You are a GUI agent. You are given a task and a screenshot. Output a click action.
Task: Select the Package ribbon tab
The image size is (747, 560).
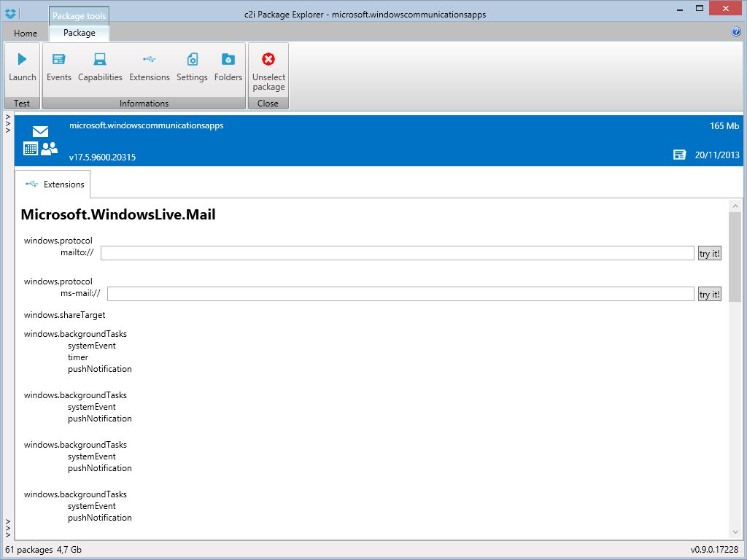pyautogui.click(x=79, y=32)
